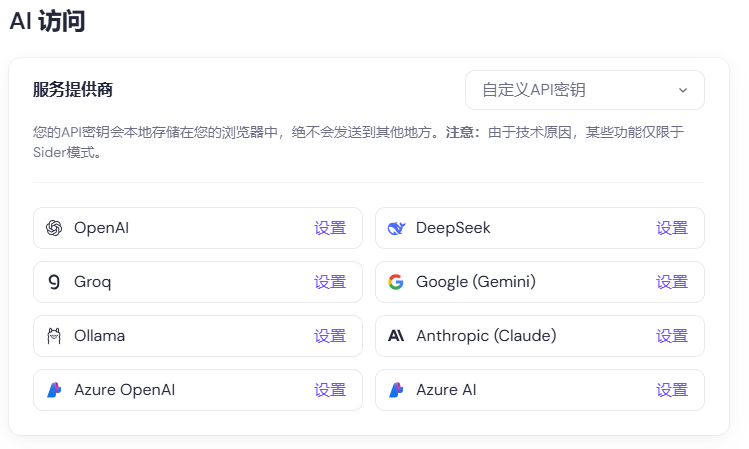Click the Anthropic Claude logo icon
Image resolution: width=749 pixels, height=449 pixels.
coord(396,336)
